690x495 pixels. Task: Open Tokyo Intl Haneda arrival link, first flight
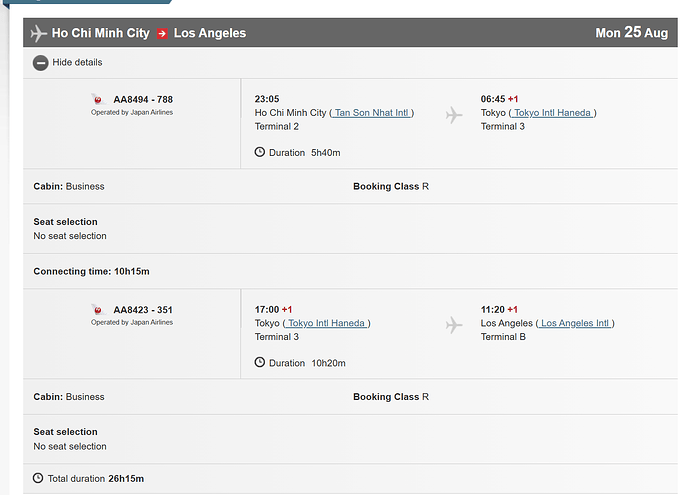coord(553,113)
